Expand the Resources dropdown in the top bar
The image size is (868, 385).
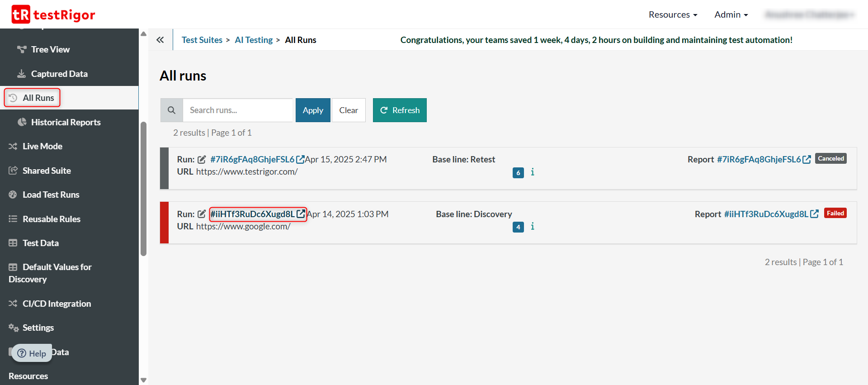point(673,14)
